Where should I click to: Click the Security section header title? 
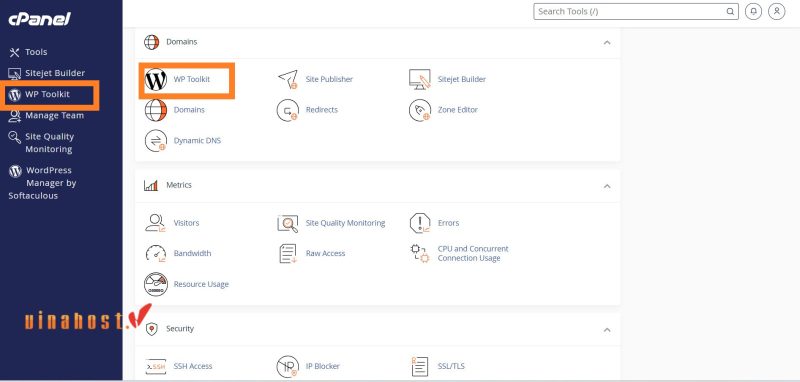click(x=180, y=329)
